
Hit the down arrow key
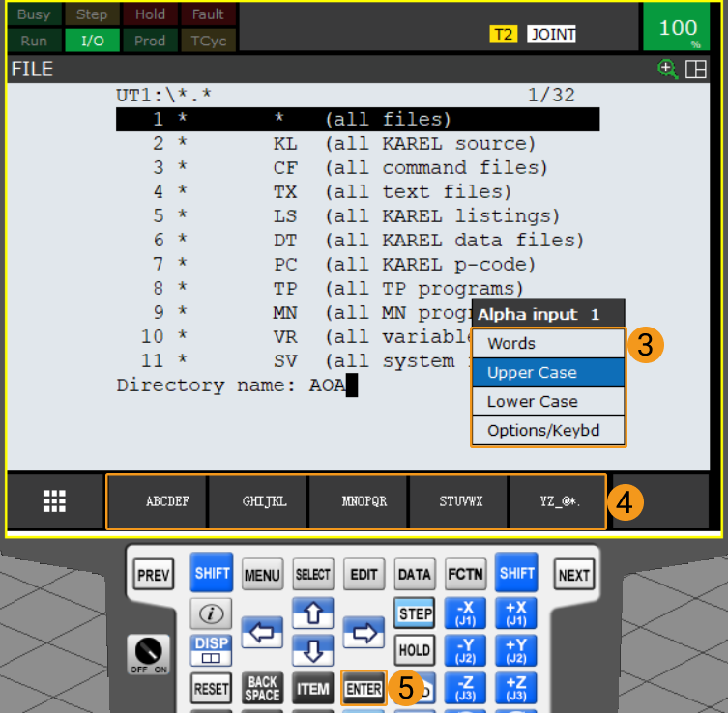313,651
